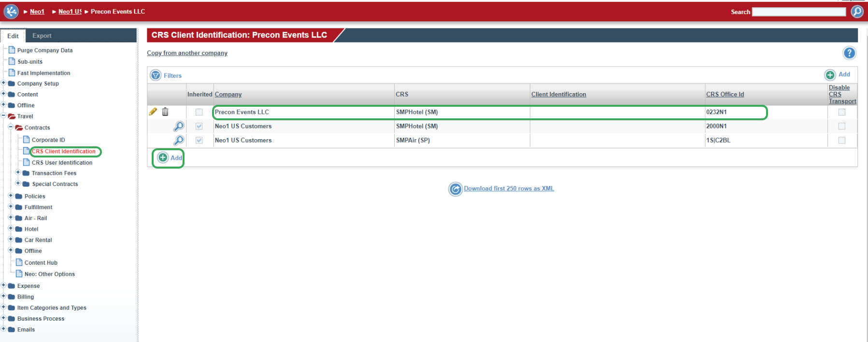The height and width of the screenshot is (342, 868).
Task: Click the Policies folder icon
Action: 19,196
